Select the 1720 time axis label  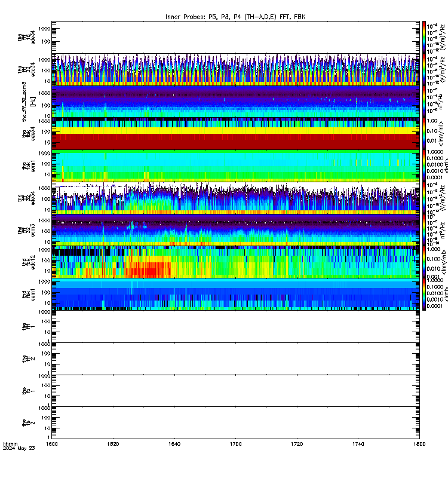[x=297, y=444]
